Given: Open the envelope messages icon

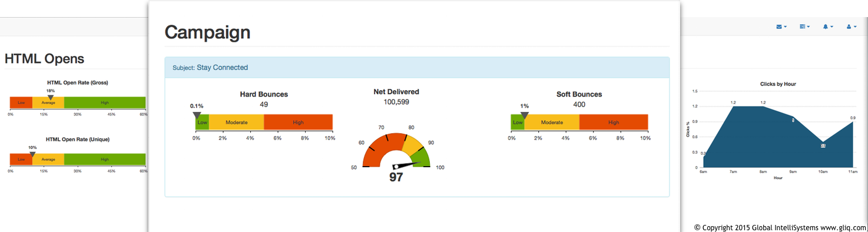Looking at the screenshot, I should (779, 27).
